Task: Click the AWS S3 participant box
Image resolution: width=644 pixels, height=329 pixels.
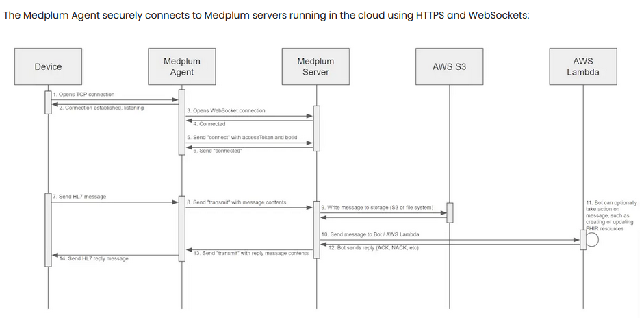Action: (450, 66)
